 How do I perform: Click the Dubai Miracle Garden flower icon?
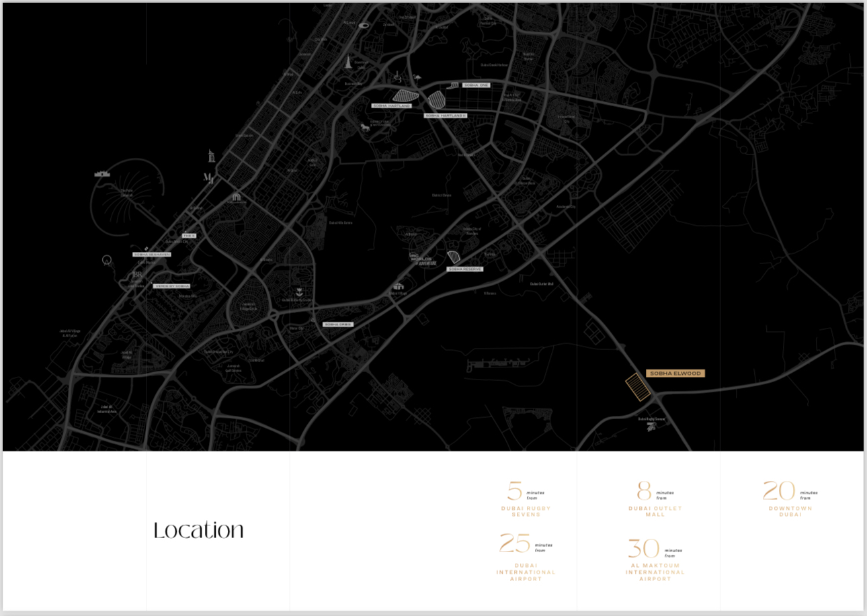click(299, 292)
